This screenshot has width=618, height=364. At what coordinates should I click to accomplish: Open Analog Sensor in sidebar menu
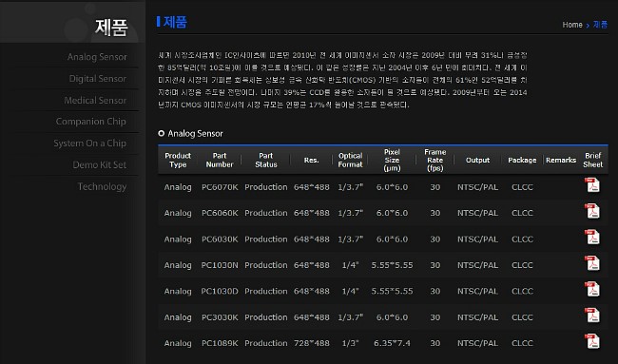[97, 57]
